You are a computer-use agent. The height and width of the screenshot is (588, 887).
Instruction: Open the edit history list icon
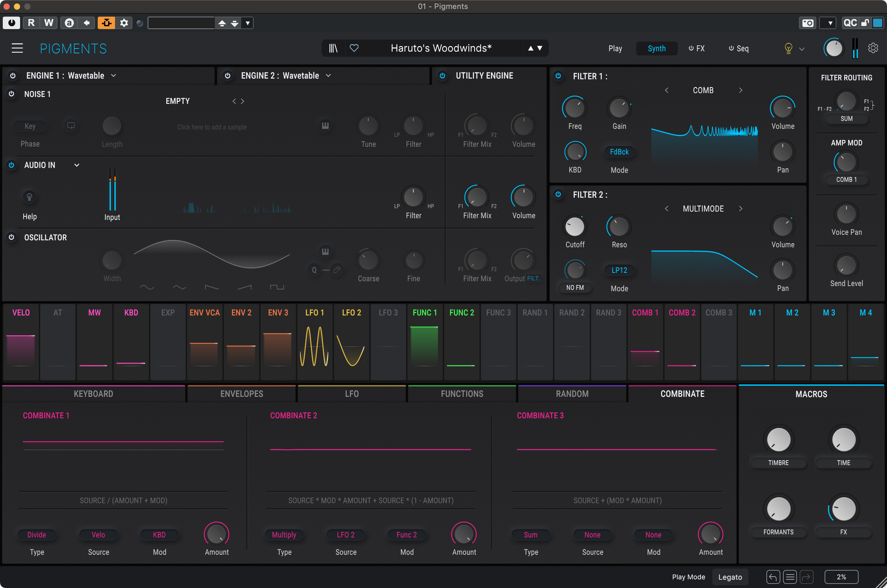click(790, 577)
